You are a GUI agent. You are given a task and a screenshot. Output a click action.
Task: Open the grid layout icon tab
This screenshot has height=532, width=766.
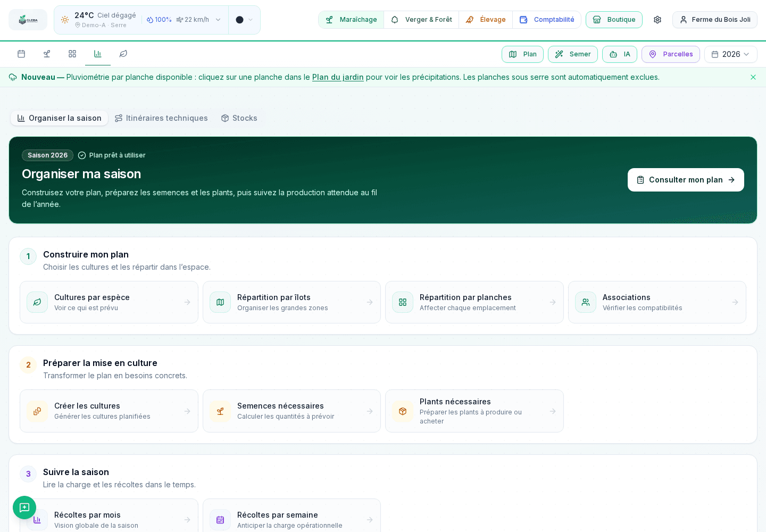click(72, 54)
